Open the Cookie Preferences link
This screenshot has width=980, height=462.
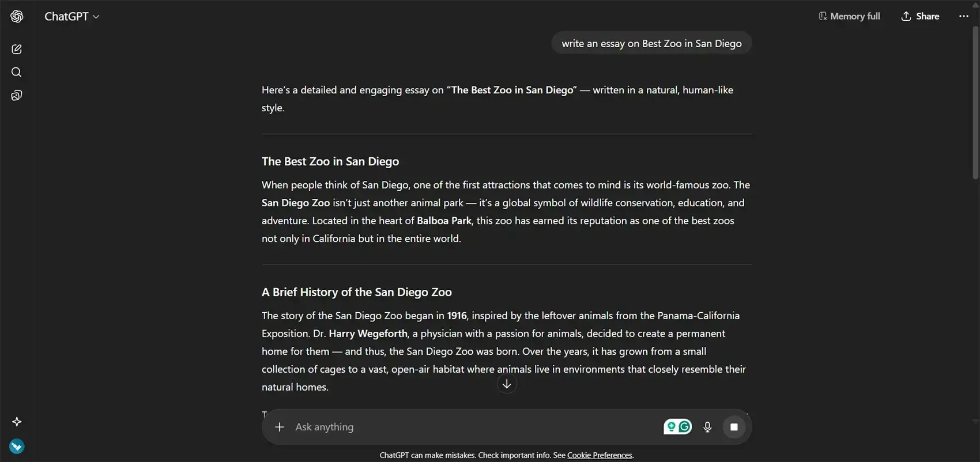click(x=600, y=455)
